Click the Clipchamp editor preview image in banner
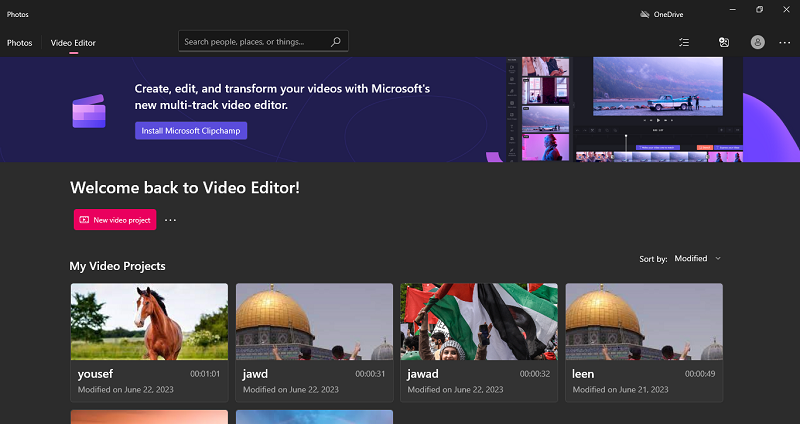 point(624,110)
